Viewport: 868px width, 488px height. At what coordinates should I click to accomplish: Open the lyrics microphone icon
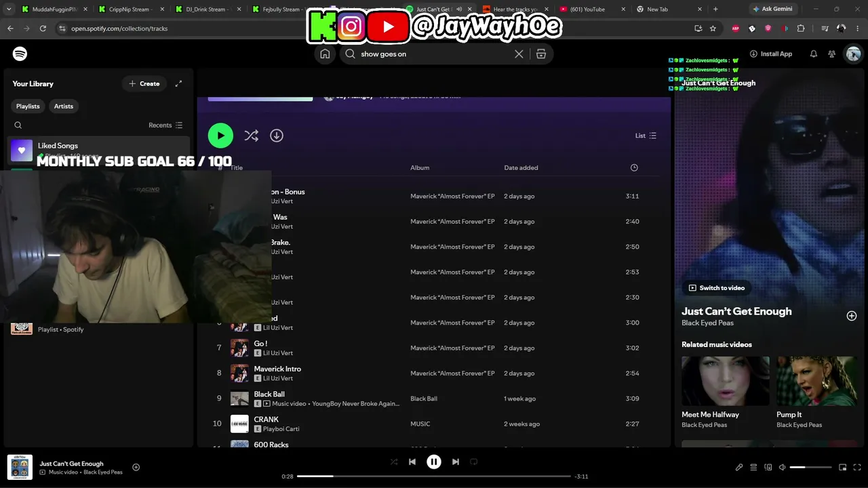point(739,467)
